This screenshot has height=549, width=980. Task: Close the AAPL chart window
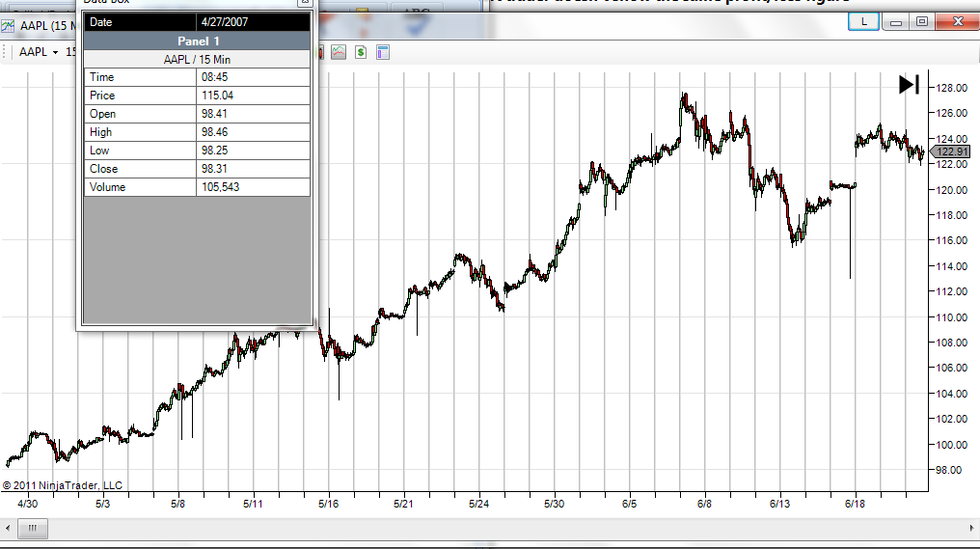[958, 22]
